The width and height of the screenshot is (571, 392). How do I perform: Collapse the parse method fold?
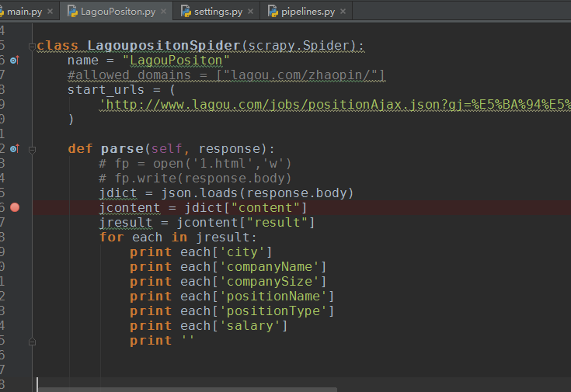coord(32,150)
